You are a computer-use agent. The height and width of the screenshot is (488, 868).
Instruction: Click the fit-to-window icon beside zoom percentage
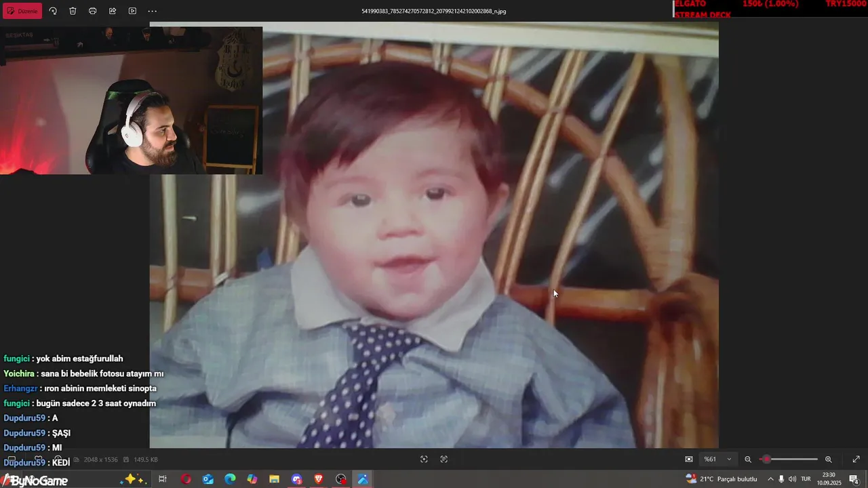pos(689,459)
